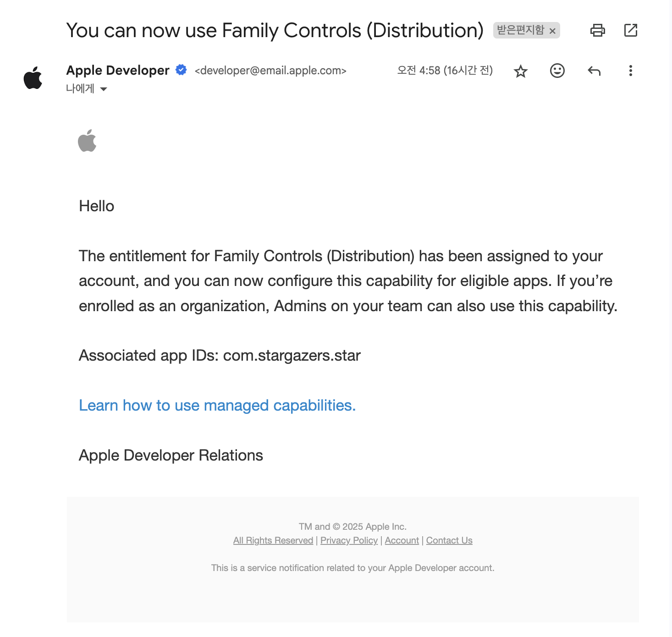Click the developer@email.apple.com address

coord(270,71)
